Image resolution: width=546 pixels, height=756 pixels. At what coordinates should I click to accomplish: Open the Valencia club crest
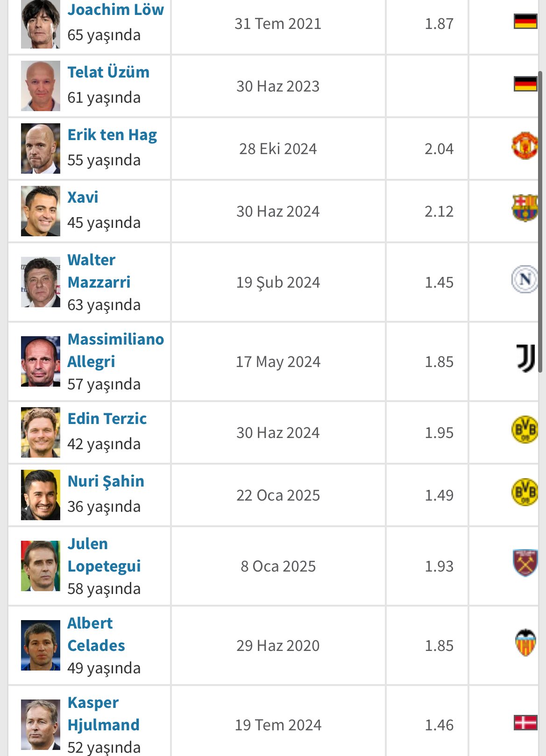click(525, 643)
